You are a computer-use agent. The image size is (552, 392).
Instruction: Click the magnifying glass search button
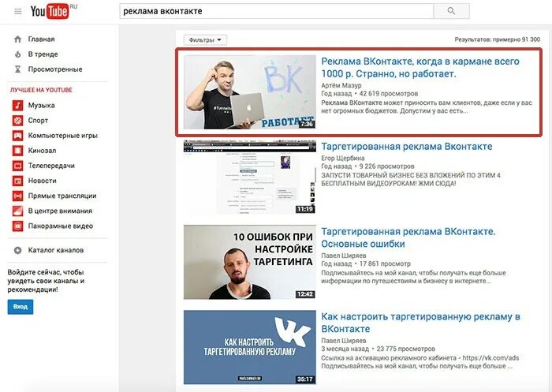[x=451, y=11]
